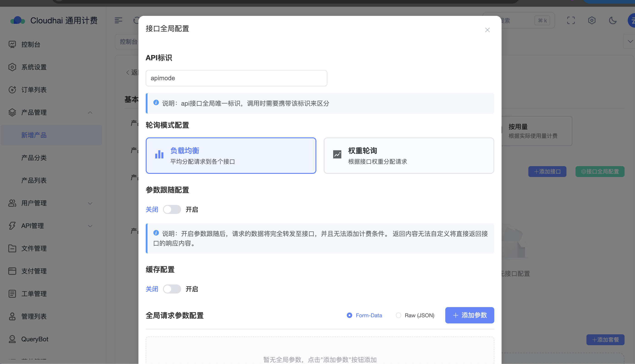Click the QueryBot icon in sidebar
This screenshot has width=635, height=364.
[12, 339]
